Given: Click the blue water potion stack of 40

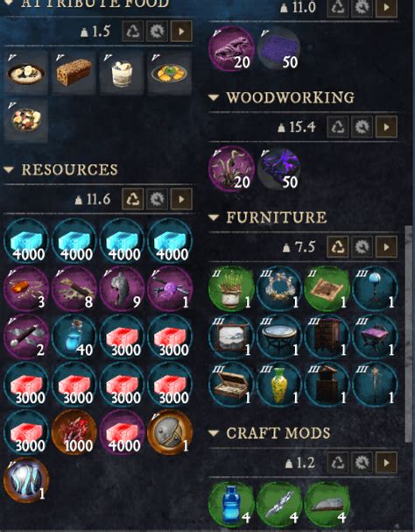Looking at the screenshot, I should coord(74,337).
